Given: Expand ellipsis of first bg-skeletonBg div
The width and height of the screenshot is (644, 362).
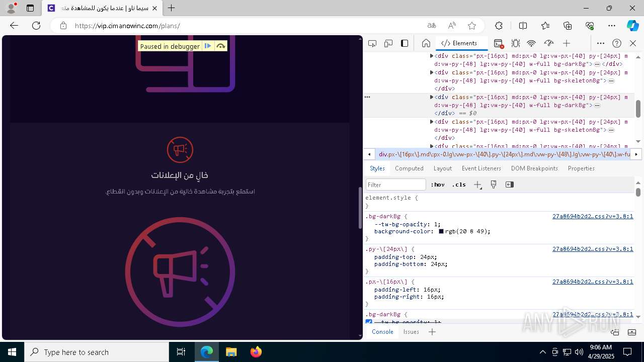Looking at the screenshot, I should click(x=611, y=80).
